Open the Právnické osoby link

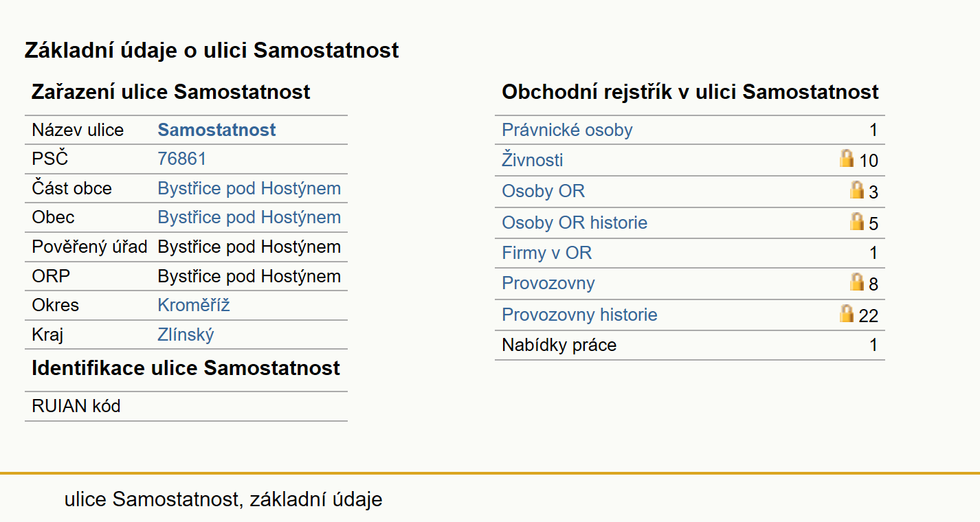(567, 130)
